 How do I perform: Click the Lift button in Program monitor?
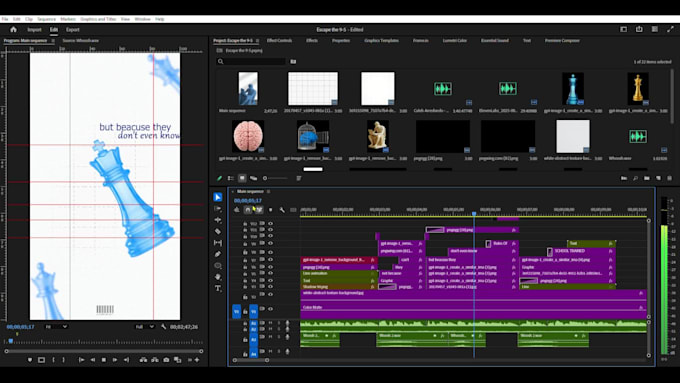(x=143, y=360)
